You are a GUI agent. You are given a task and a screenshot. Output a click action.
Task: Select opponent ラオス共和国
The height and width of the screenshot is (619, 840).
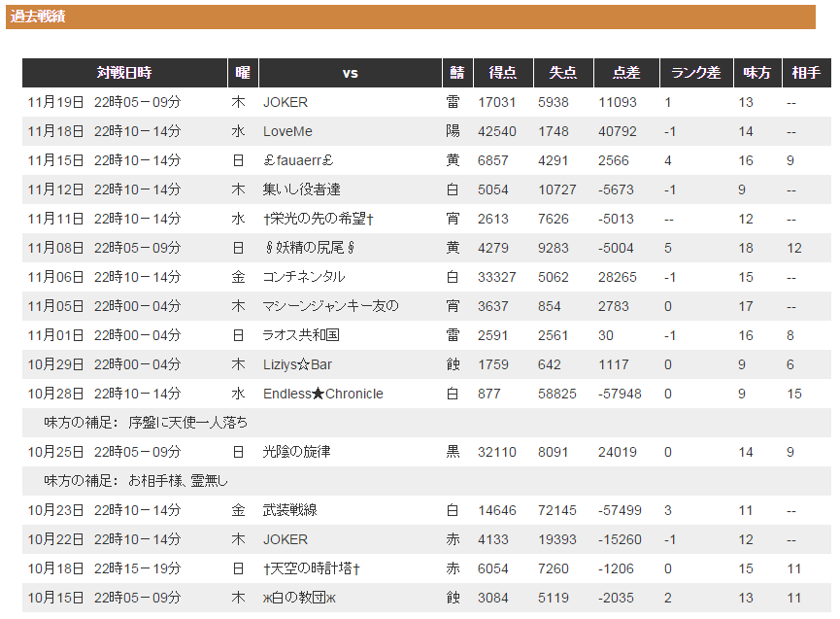coord(302,335)
